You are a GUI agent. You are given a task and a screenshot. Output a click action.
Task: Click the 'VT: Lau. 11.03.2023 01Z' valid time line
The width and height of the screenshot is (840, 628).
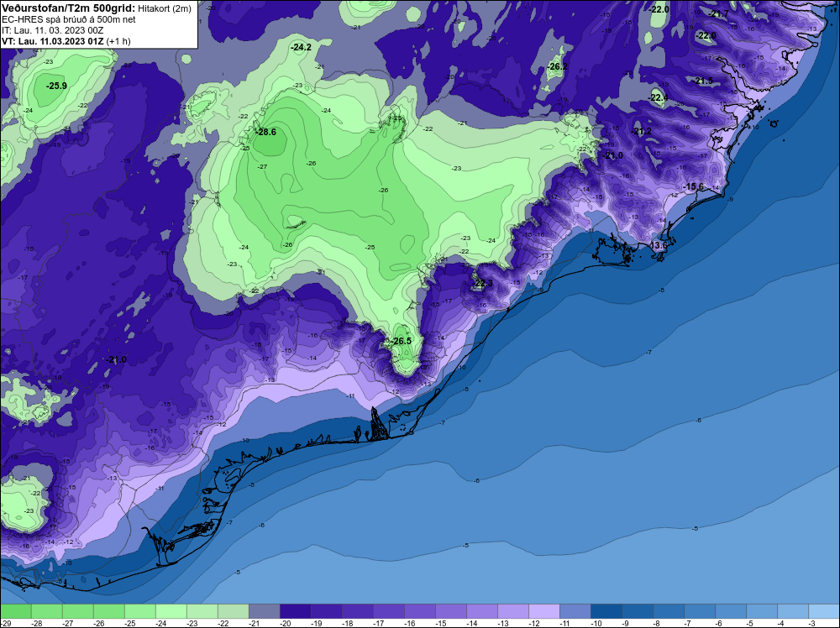(x=52, y=41)
